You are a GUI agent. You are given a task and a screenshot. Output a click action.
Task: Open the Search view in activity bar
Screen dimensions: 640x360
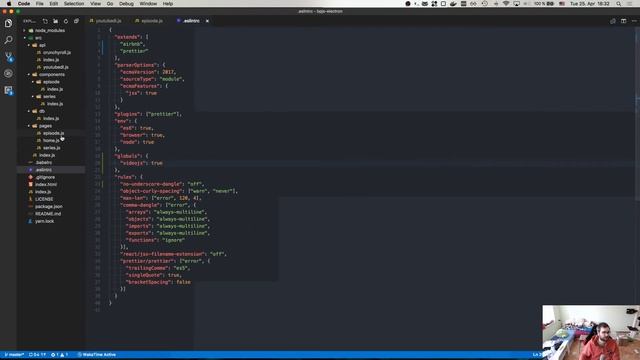[8, 40]
